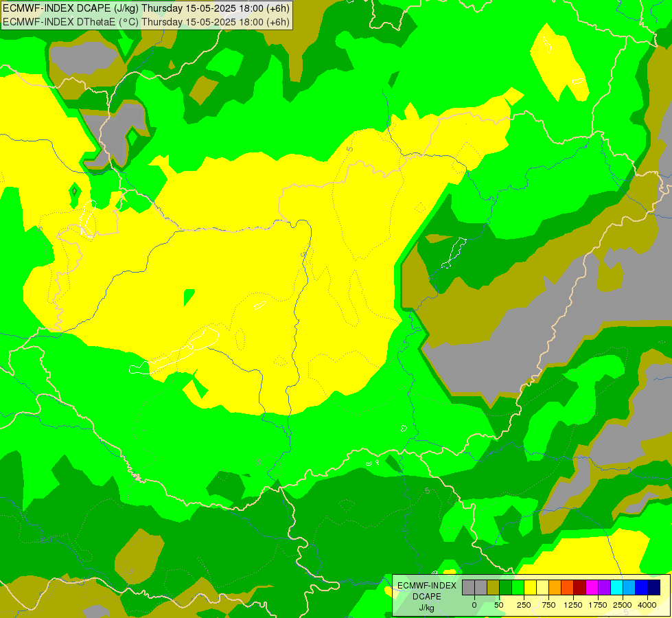Choose the magenta legend swatch
This screenshot has width=672, height=618.
click(592, 588)
